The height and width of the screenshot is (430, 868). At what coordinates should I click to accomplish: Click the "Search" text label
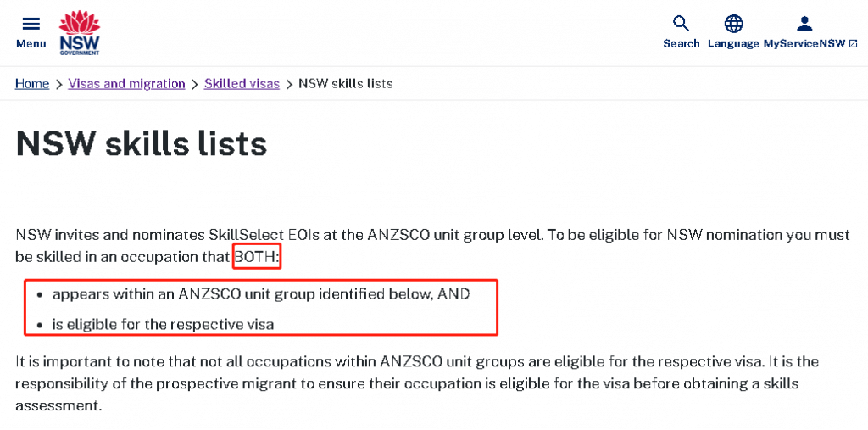pyautogui.click(x=682, y=44)
